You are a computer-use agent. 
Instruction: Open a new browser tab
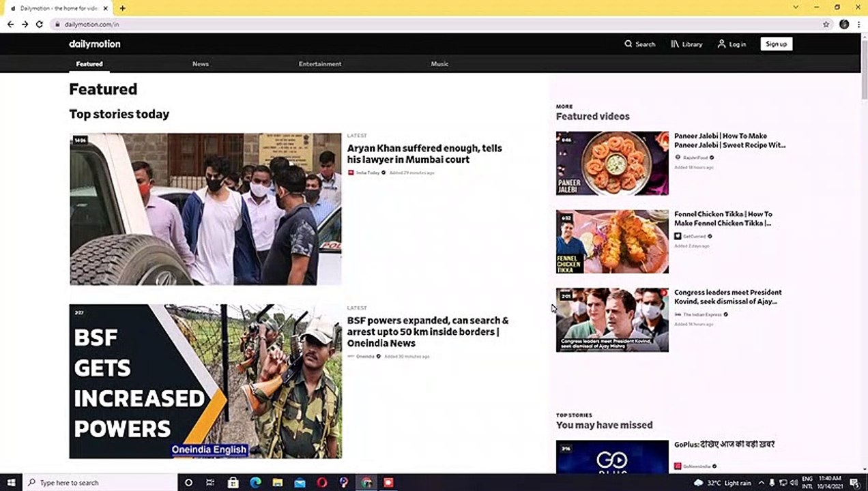[x=122, y=8]
